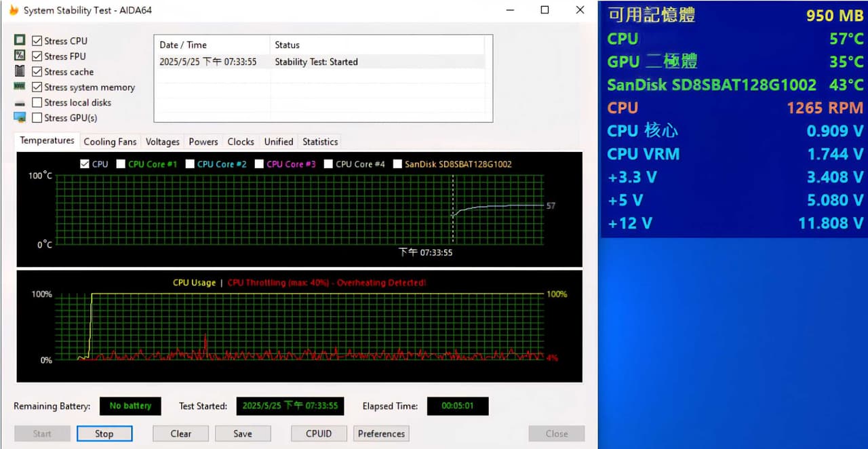Viewport: 868px width, 449px height.
Task: Click the Test Started timestamp field
Action: pos(290,406)
